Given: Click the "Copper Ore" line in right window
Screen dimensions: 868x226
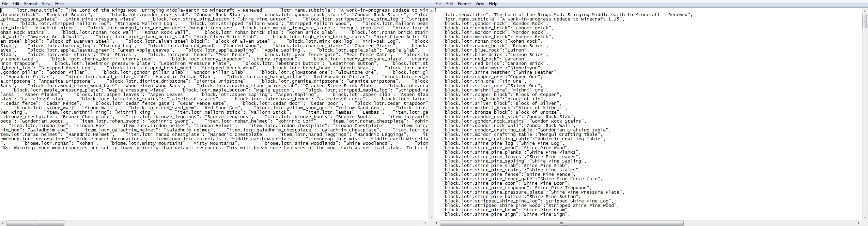Looking at the screenshot, I should tap(492, 77).
